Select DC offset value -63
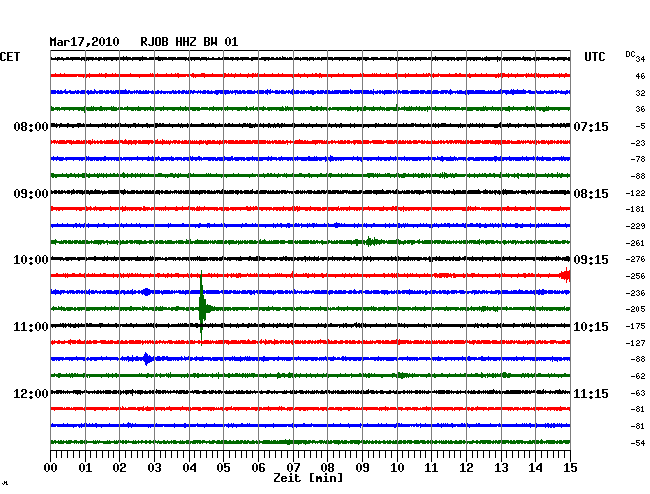This screenshot has height=494, width=650. 638,393
